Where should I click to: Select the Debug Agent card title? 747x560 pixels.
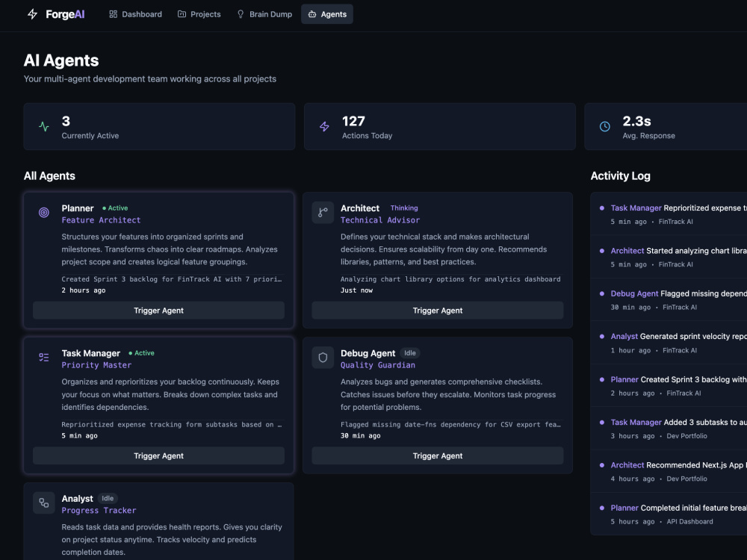(x=368, y=353)
